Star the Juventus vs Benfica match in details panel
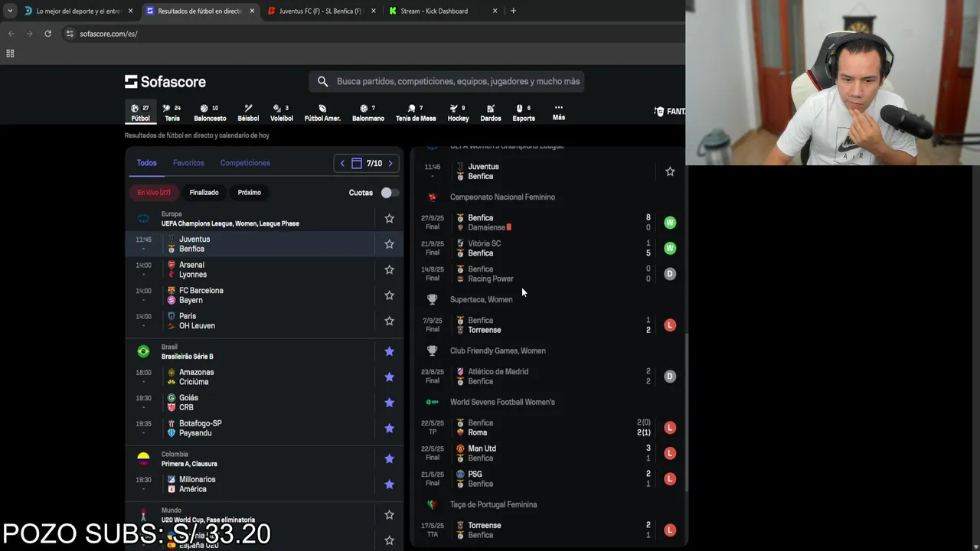This screenshot has width=980, height=551. [x=670, y=172]
